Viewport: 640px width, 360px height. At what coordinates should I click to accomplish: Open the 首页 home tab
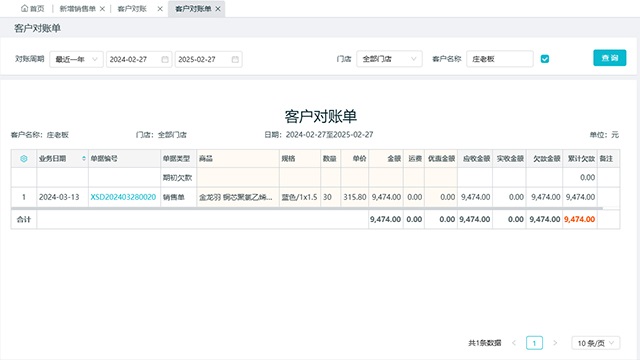(x=32, y=9)
